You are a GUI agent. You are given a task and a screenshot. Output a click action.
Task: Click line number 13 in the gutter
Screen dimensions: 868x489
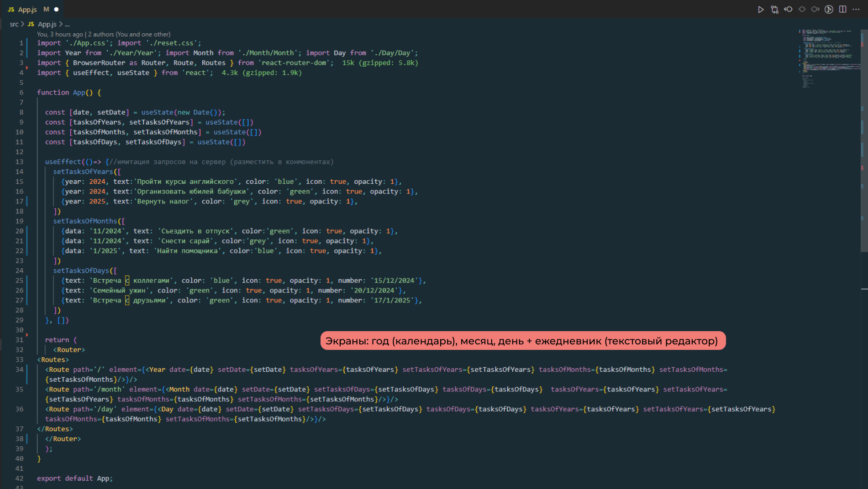(x=19, y=161)
